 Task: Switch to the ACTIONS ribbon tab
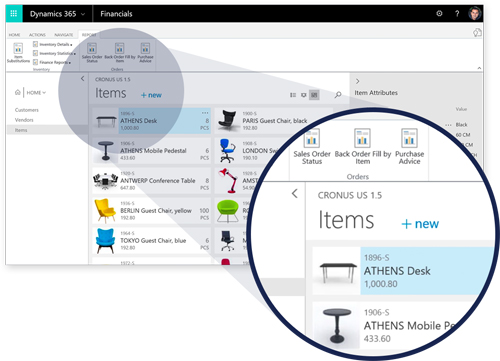click(37, 35)
